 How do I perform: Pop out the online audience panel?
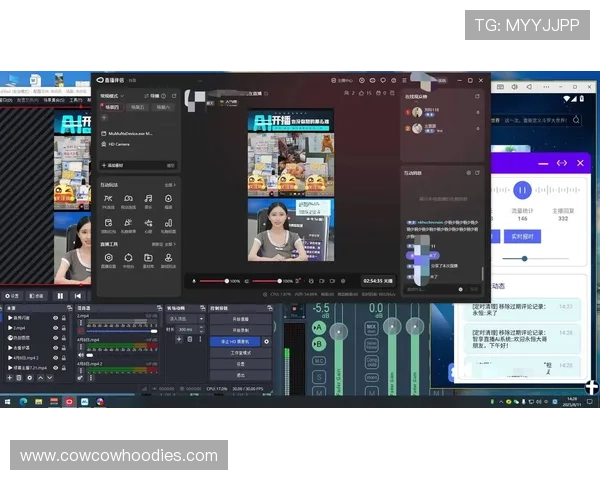477,96
